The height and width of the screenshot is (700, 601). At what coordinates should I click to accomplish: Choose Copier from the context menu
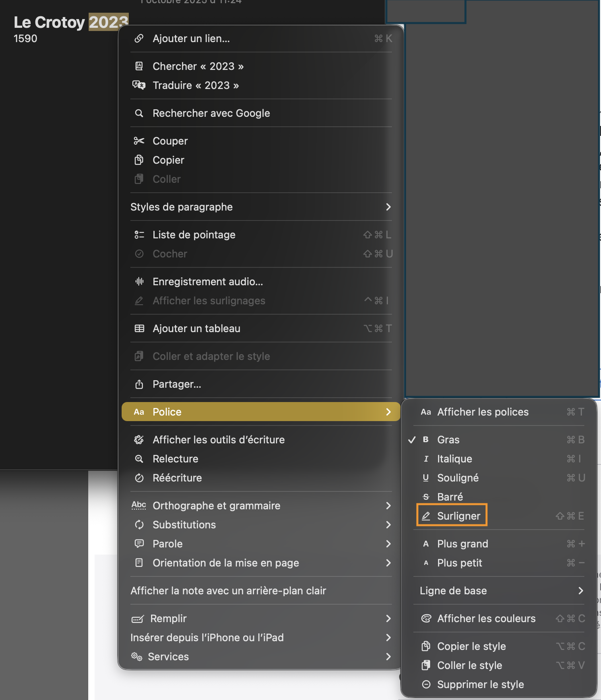[x=168, y=160]
